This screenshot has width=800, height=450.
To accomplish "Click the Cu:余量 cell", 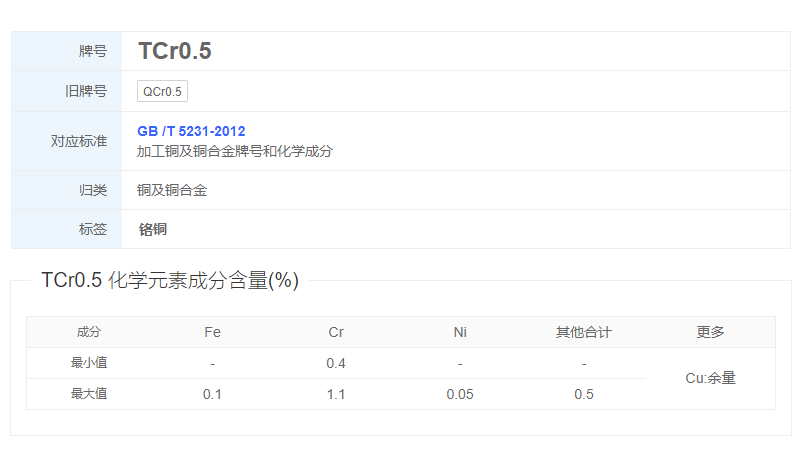I will click(710, 378).
